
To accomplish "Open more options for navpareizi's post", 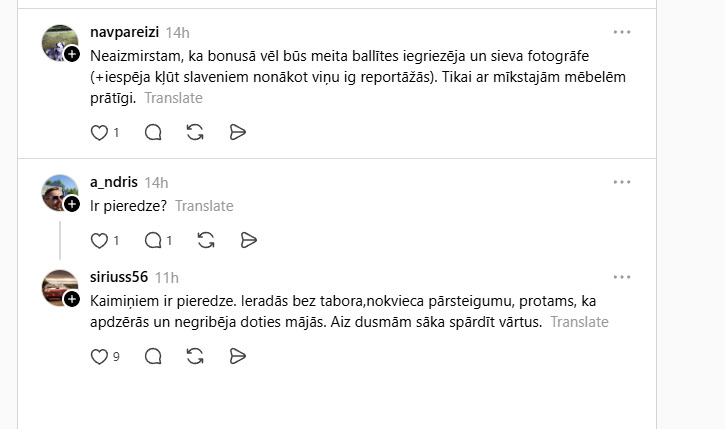I will click(622, 32).
